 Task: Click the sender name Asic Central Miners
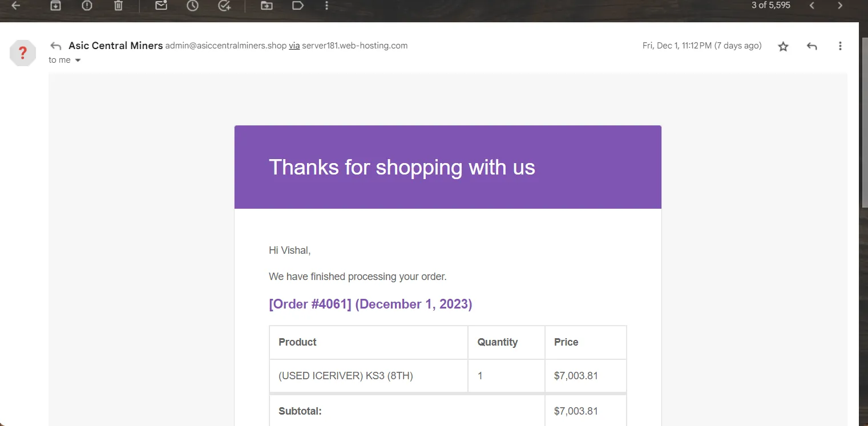[115, 46]
